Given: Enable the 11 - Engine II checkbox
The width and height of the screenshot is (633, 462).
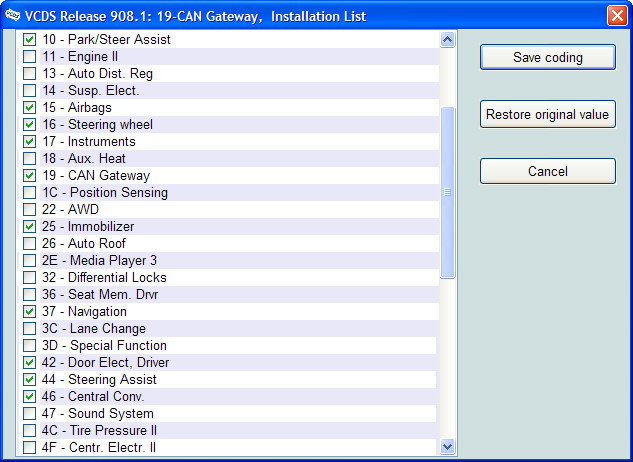Looking at the screenshot, I should pos(29,57).
